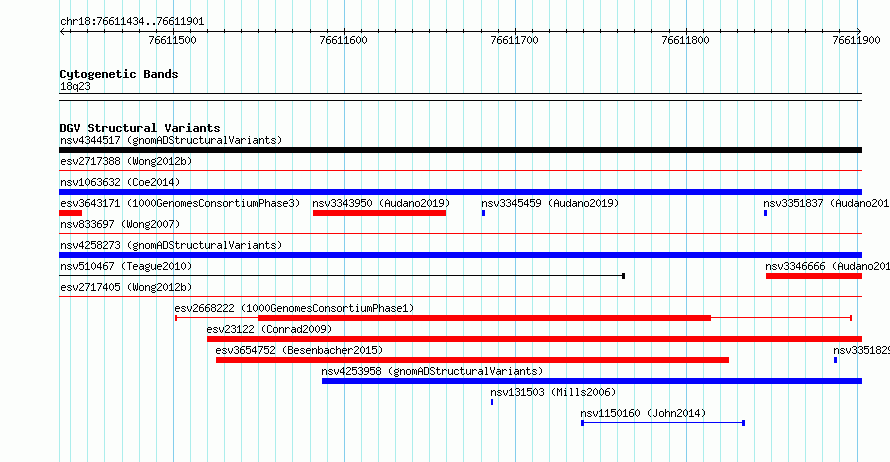Image resolution: width=890 pixels, height=462 pixels.
Task: Open the esv2717388 (Wong2012b) label
Action: pyautogui.click(x=126, y=161)
